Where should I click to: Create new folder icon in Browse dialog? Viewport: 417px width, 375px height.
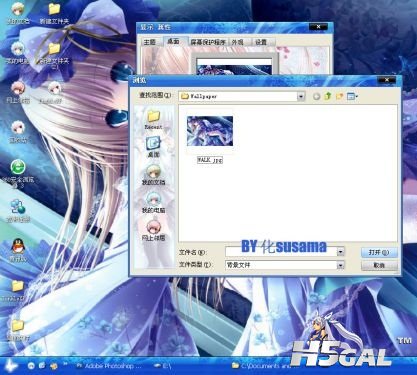pyautogui.click(x=339, y=96)
